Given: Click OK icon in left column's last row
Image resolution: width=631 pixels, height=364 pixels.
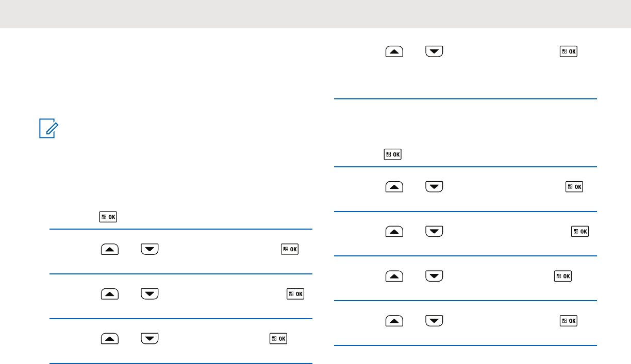Looking at the screenshot, I should 278,338.
